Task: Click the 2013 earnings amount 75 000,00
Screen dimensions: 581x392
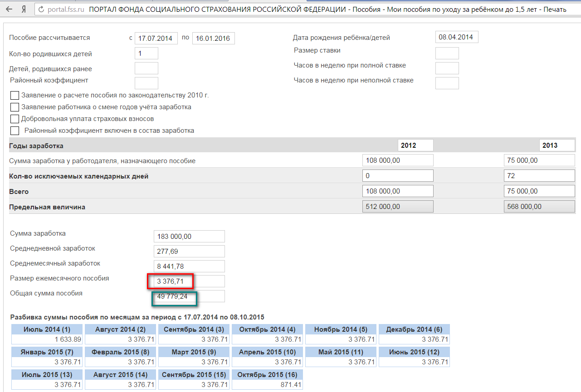Action: [539, 160]
